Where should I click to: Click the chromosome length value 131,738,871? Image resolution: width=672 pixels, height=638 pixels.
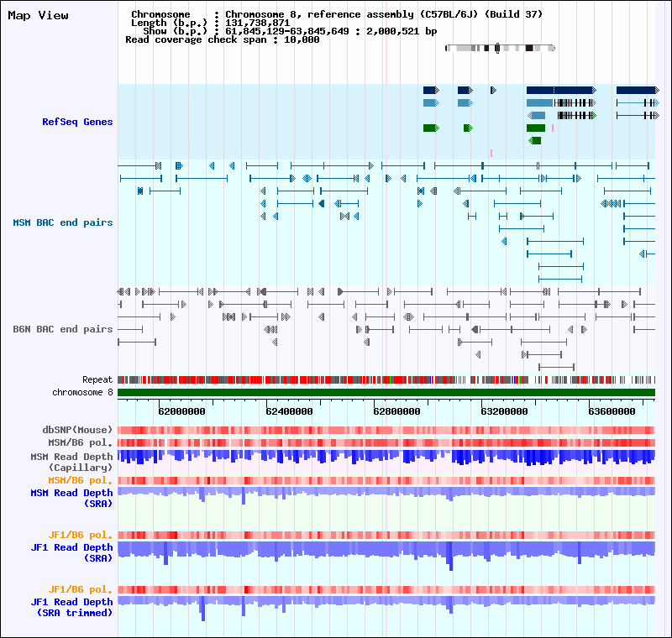click(x=258, y=23)
